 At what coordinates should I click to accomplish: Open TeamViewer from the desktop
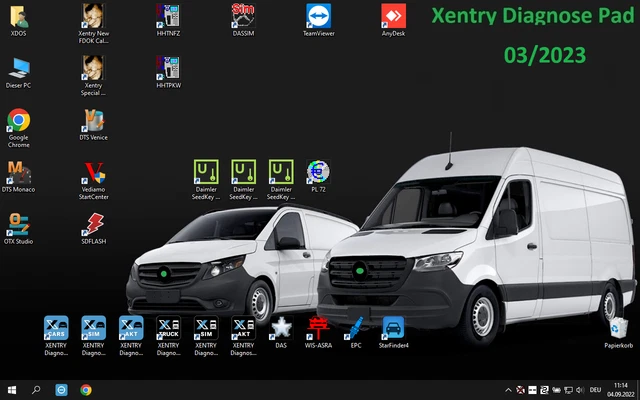[318, 20]
